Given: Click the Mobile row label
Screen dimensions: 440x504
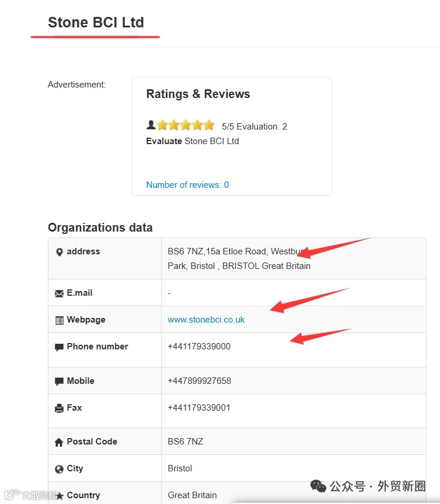Looking at the screenshot, I should tap(81, 381).
